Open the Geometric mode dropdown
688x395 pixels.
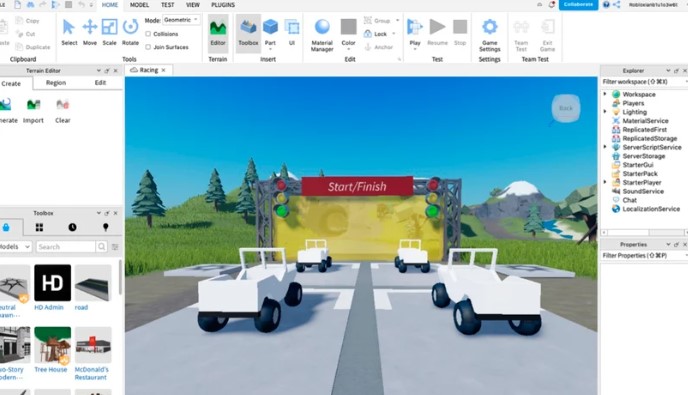181,20
